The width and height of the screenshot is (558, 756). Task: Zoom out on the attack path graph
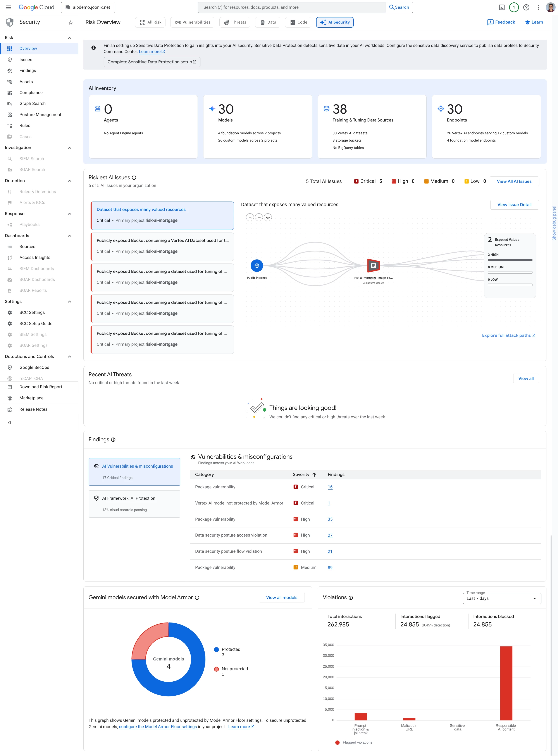(x=259, y=217)
